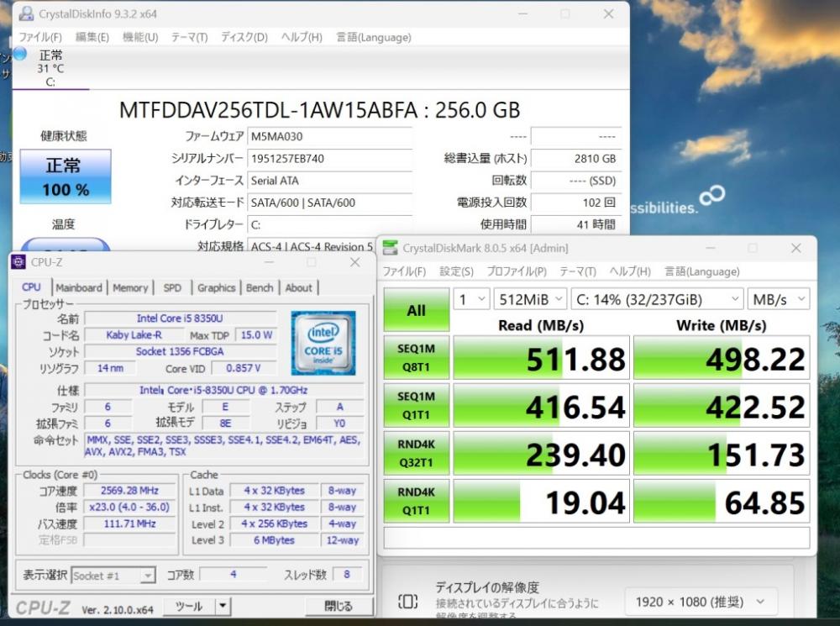The image size is (840, 626).
Task: Switch to the CPU tab in CPU-Z
Action: 31,287
